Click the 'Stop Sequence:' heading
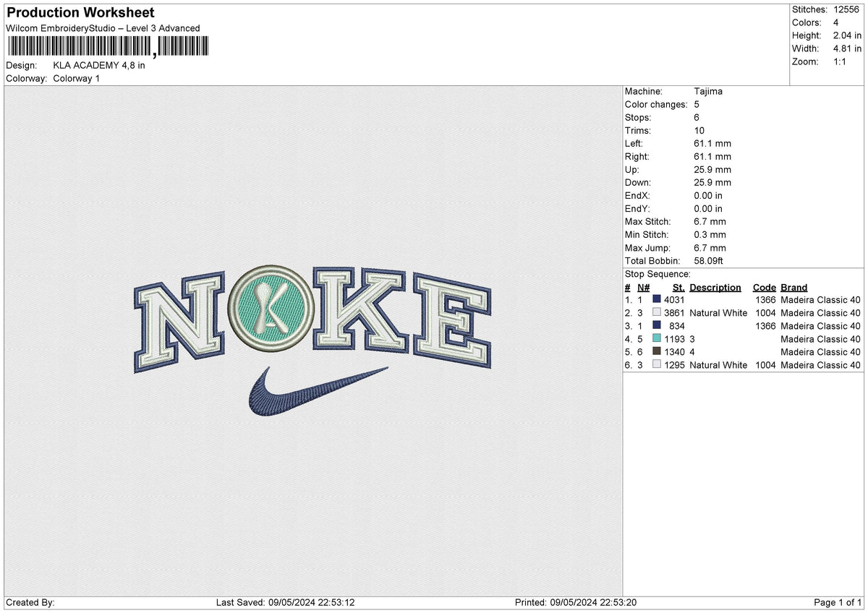 tap(658, 274)
